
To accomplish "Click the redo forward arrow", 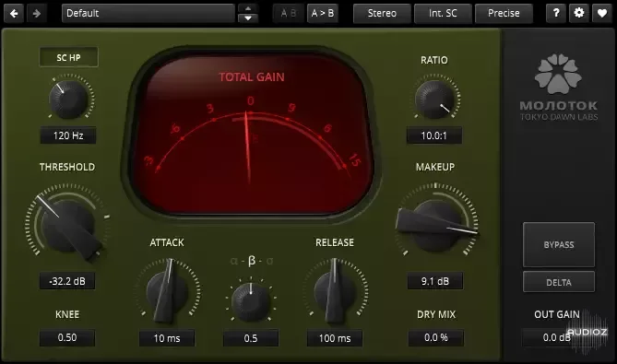I will 37,14.
